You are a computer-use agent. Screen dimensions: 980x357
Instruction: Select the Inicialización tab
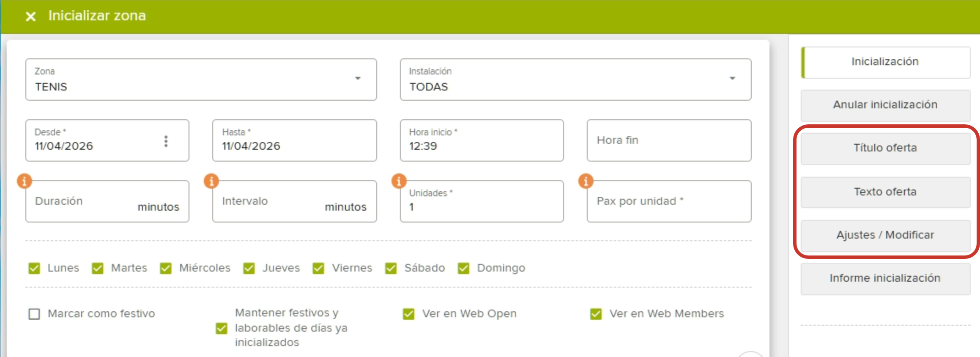[x=885, y=62]
